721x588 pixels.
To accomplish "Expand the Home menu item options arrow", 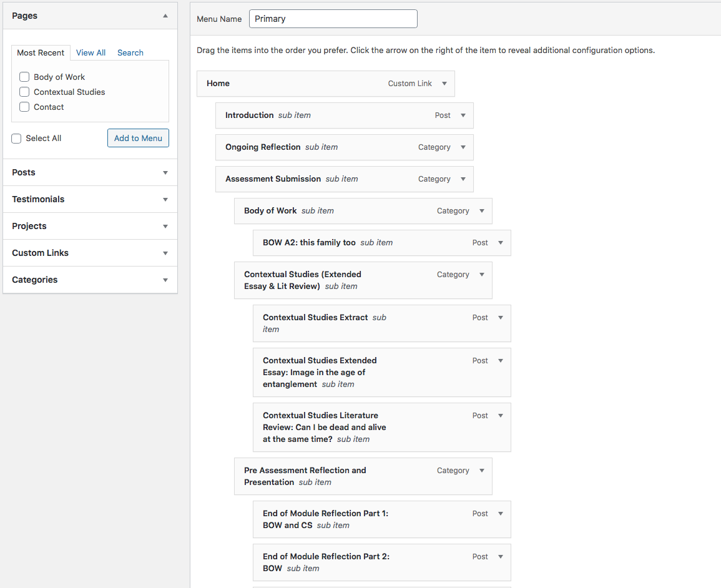I will 444,84.
